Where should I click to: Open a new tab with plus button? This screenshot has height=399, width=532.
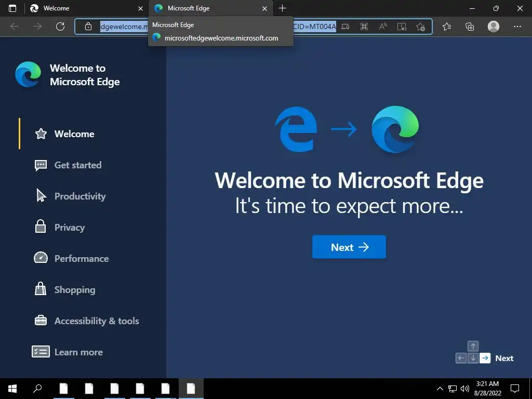pos(282,8)
